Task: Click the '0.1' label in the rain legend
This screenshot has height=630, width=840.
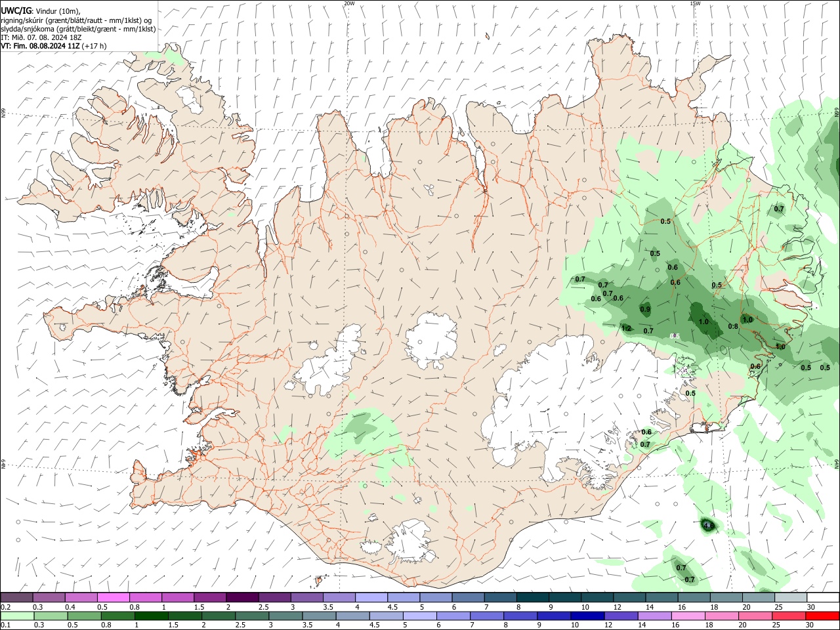Action: click(x=6, y=625)
